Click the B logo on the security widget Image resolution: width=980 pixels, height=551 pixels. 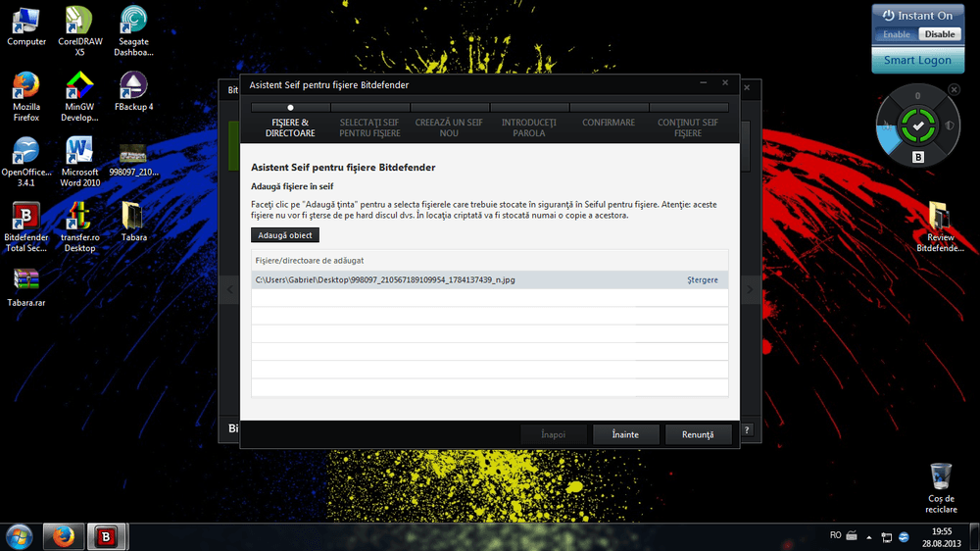point(918,157)
